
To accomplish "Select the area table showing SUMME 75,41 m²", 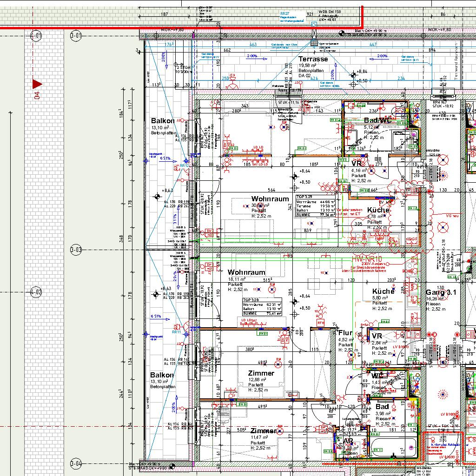I will point(262,307).
